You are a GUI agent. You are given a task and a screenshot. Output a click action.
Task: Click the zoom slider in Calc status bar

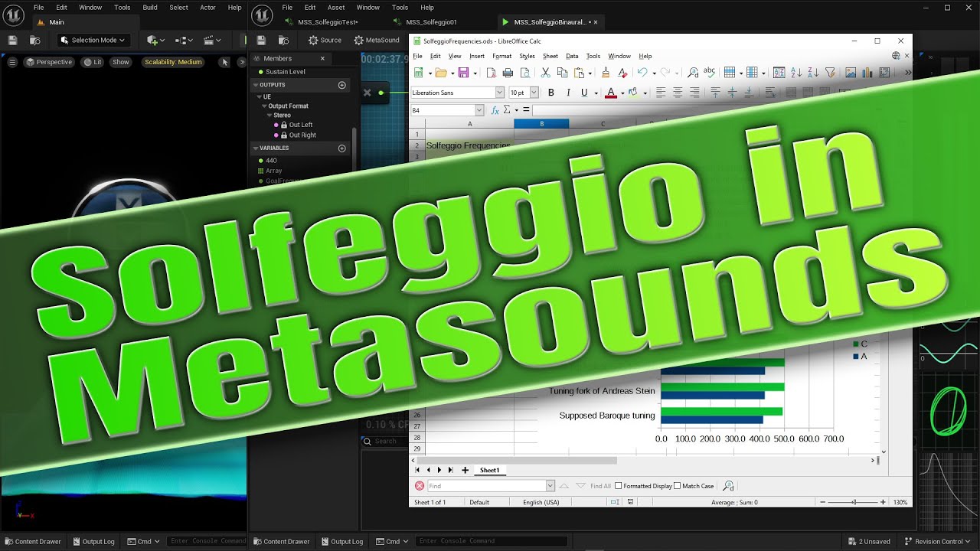(x=854, y=502)
